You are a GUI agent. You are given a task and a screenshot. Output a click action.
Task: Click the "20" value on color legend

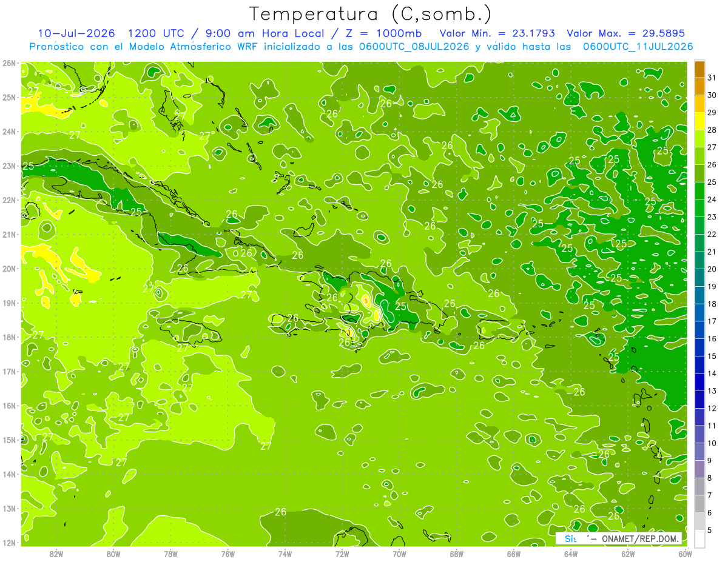click(712, 269)
